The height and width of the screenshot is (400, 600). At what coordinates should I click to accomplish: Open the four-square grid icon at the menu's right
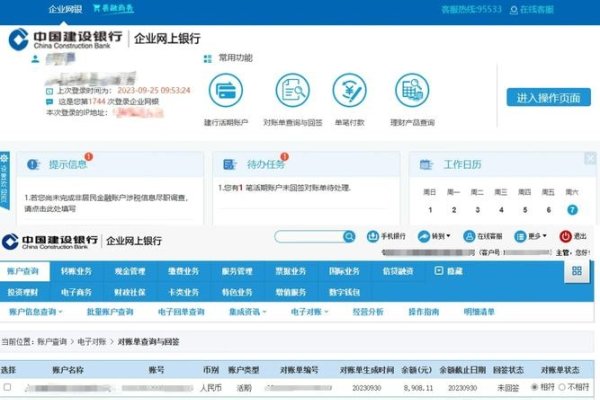click(577, 271)
